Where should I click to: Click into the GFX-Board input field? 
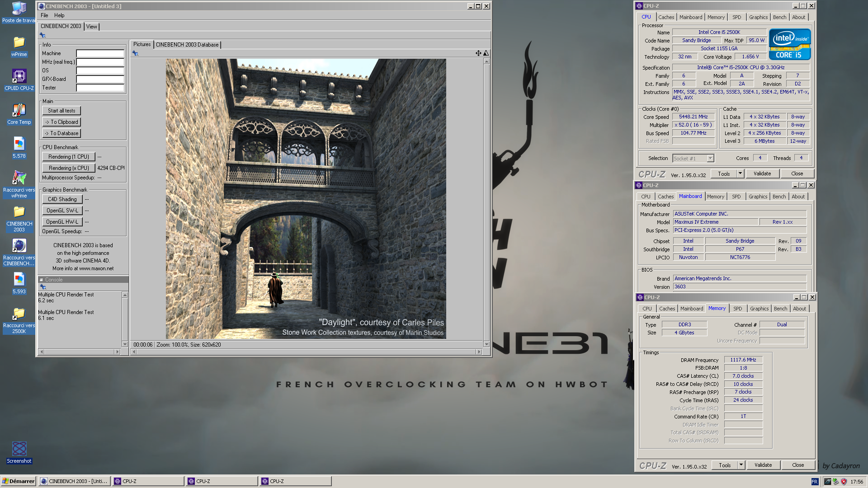pos(100,79)
